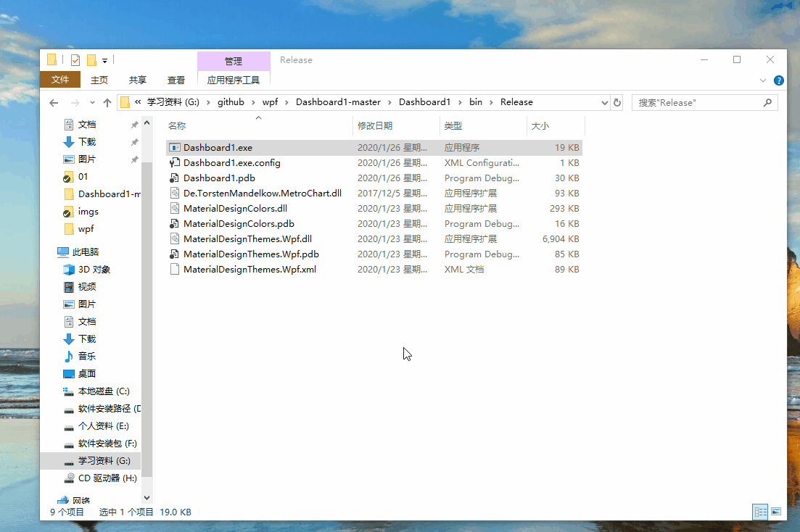The height and width of the screenshot is (532, 800).
Task: Switch to the 主页 ribbon tab
Action: (99, 80)
